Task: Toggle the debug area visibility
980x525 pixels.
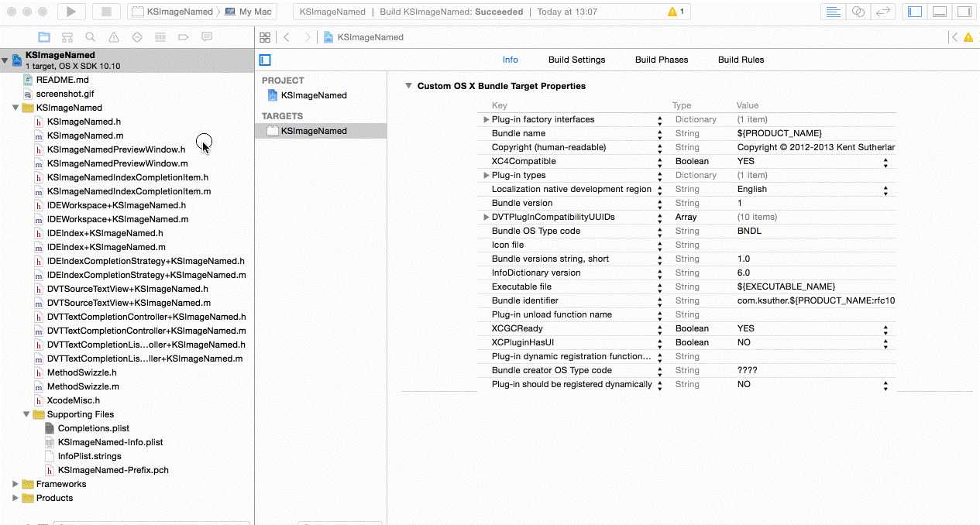Action: (x=940, y=12)
